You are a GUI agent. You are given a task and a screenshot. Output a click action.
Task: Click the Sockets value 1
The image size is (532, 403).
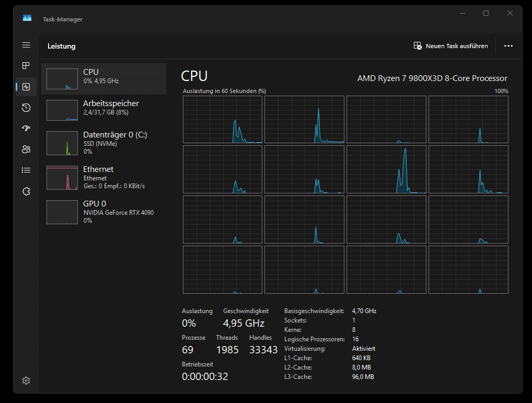tap(354, 320)
